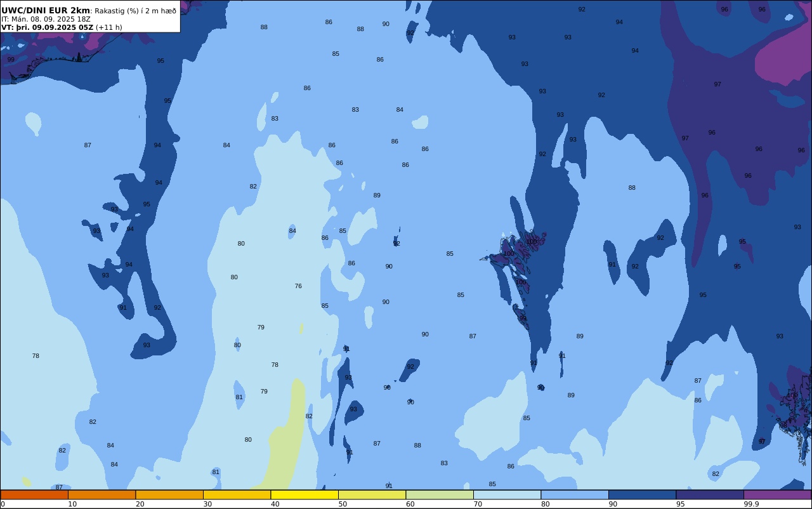Click the orange 10–20 legend swatch
This screenshot has height=509, width=812.
pos(101,494)
